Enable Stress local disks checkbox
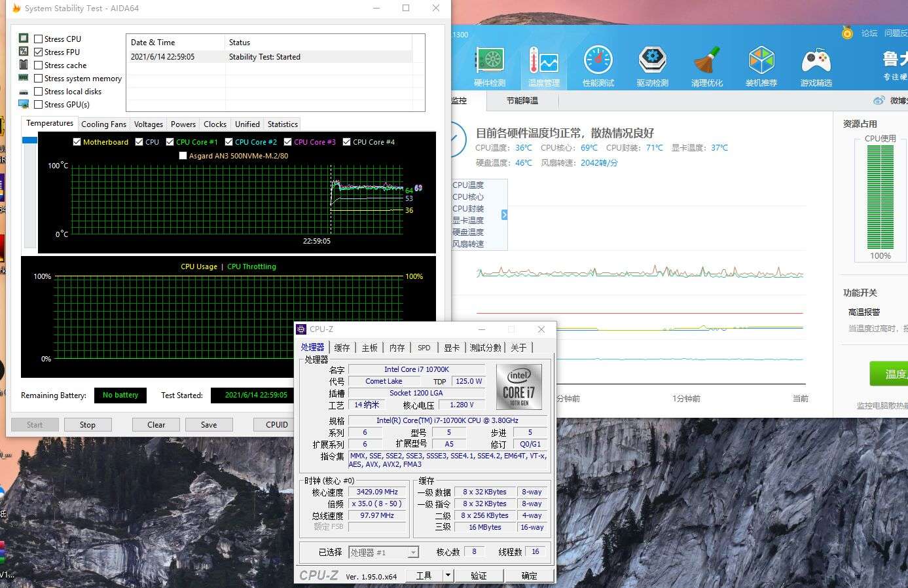The width and height of the screenshot is (908, 588). click(39, 91)
